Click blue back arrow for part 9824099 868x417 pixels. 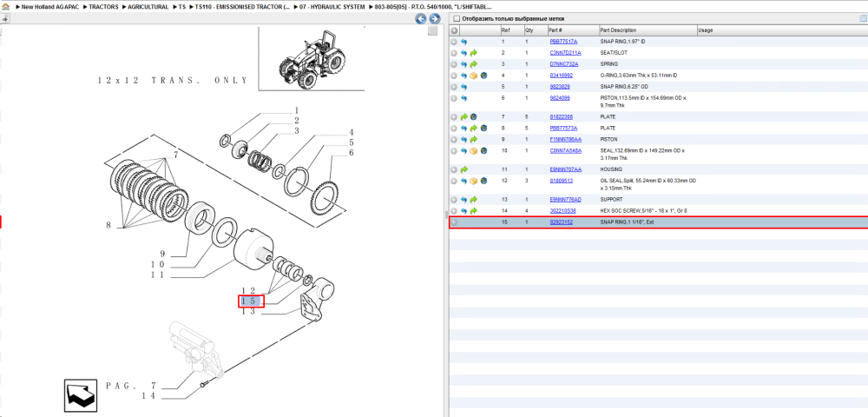tap(464, 98)
